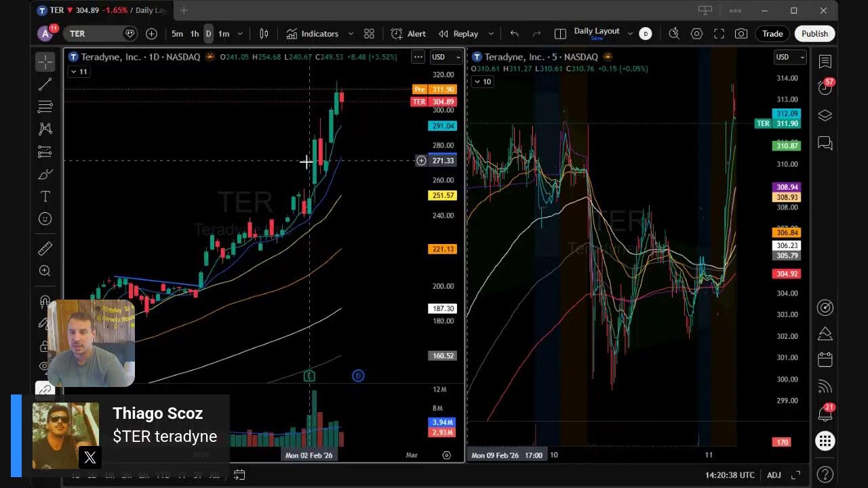Open chart settings hexagon icon

(x=696, y=34)
